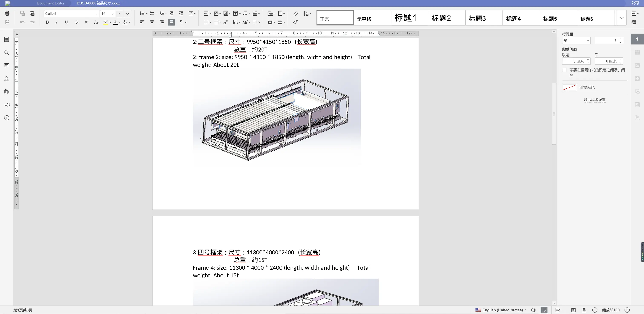Open the 背景颜色 color swatch
The height and width of the screenshot is (314, 644).
[x=569, y=87]
